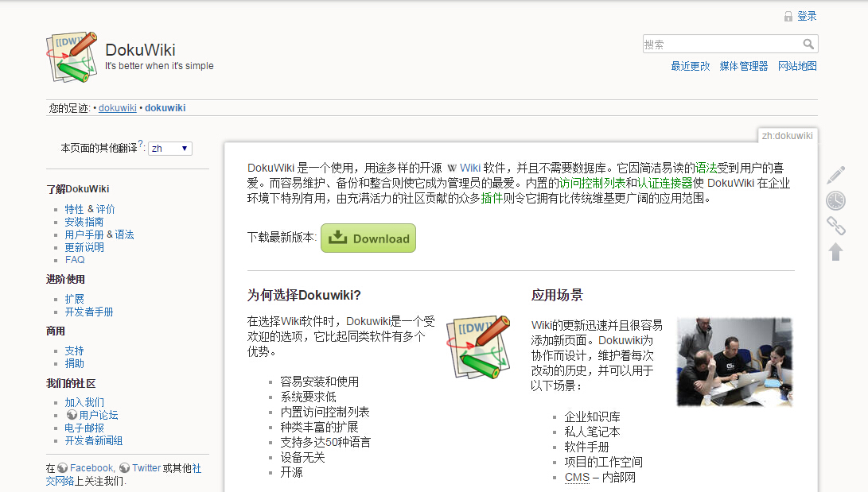Open 媒体管理器 from the top menu
This screenshot has width=868, height=492.
coord(743,67)
